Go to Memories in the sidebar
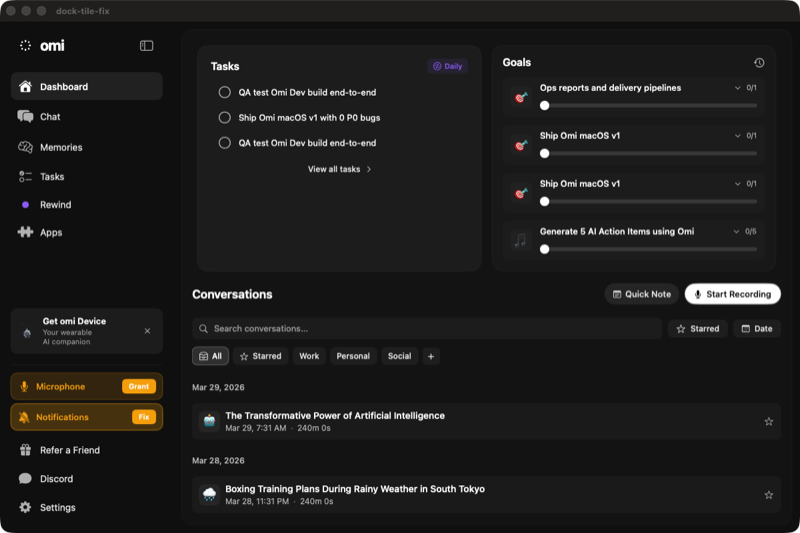The height and width of the screenshot is (533, 800). pos(87,147)
